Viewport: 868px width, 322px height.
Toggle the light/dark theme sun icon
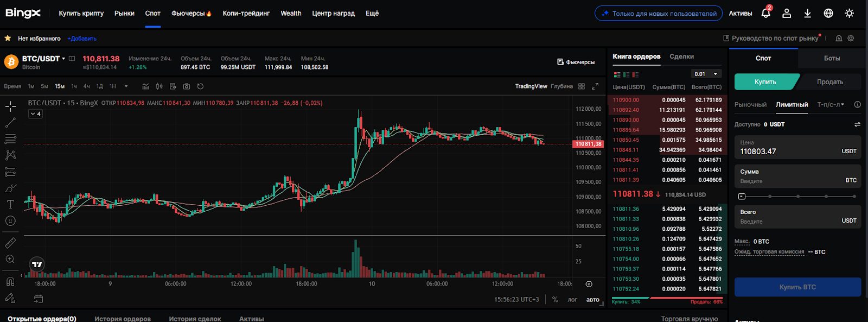tap(850, 14)
